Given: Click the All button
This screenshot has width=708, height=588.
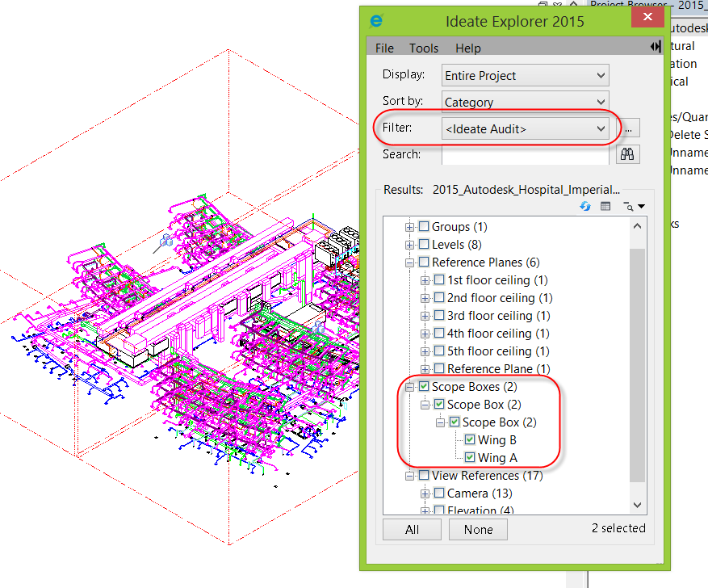Looking at the screenshot, I should pos(412,529).
